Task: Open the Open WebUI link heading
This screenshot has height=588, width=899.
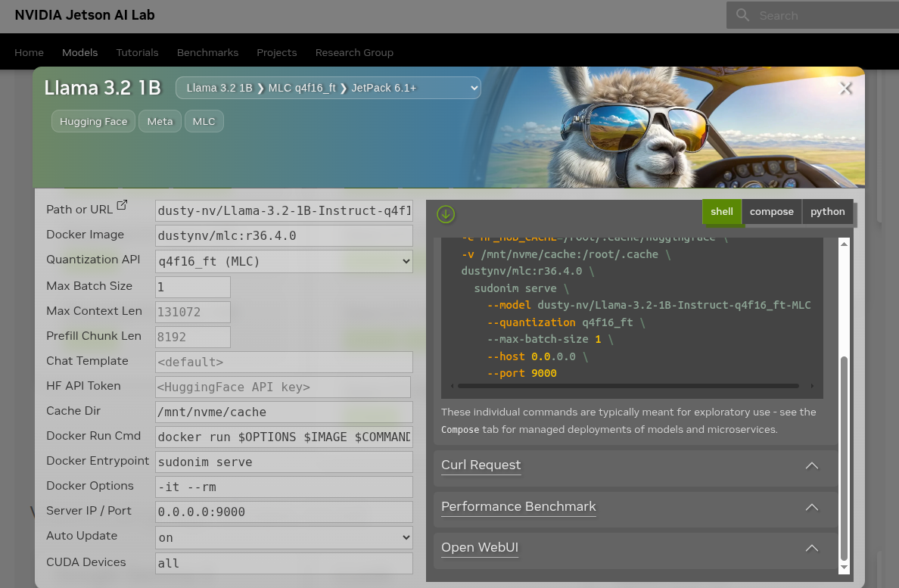Action: 479,547
